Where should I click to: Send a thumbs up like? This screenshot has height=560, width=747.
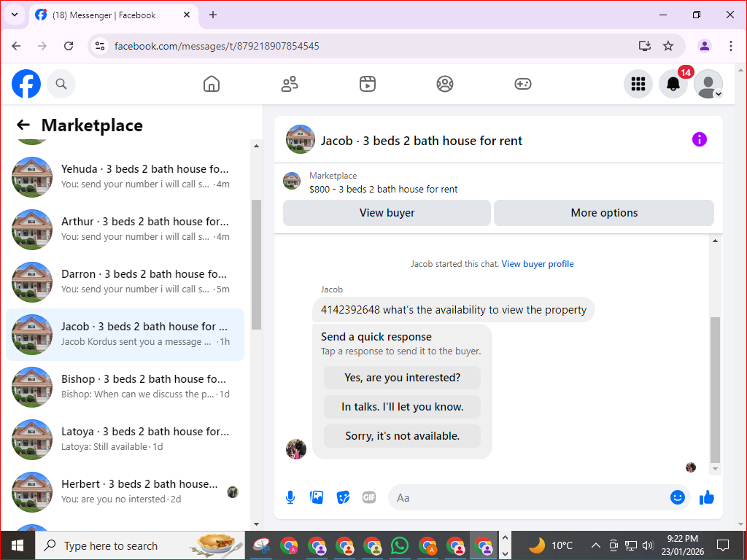(x=707, y=497)
